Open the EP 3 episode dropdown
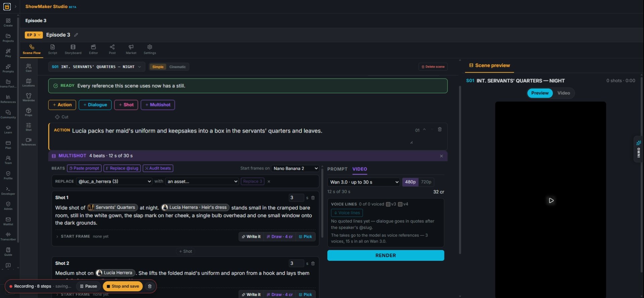 [34, 35]
